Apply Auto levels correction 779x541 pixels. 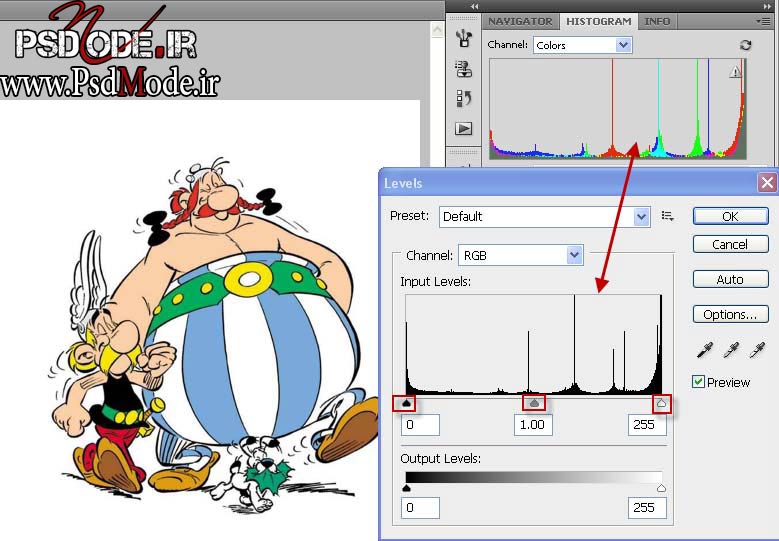pos(730,279)
